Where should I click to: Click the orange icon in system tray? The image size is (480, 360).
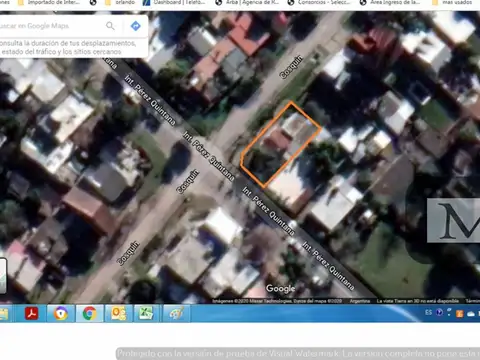point(460,313)
